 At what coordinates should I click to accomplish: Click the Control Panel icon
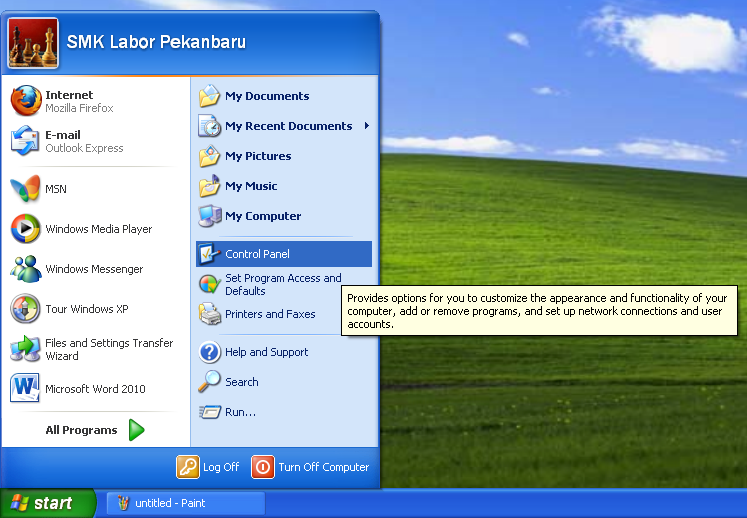point(210,254)
